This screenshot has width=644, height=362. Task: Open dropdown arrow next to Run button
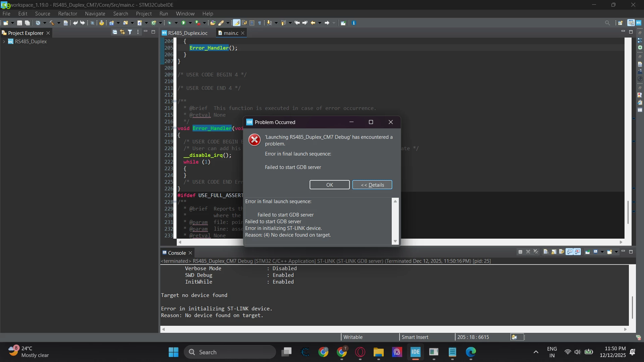point(190,23)
